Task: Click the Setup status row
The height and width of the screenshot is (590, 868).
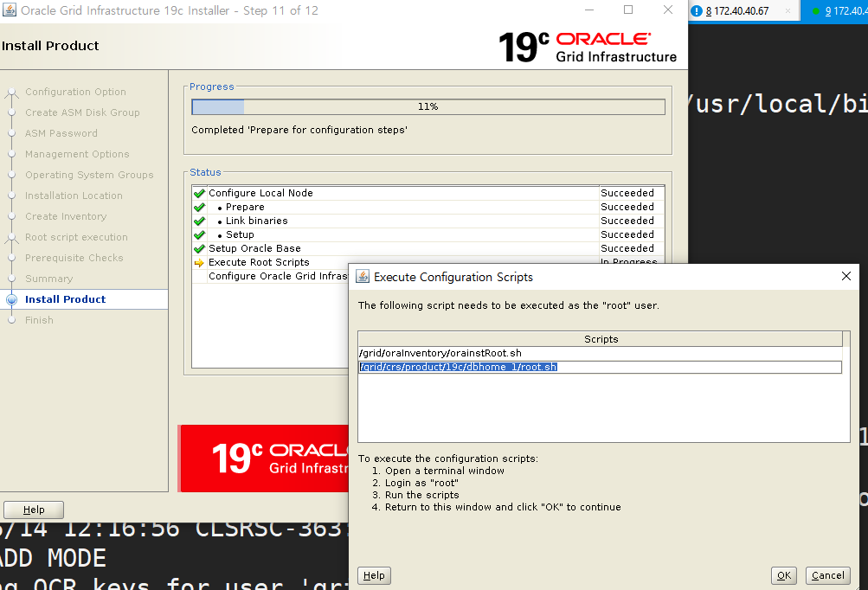Action: 428,234
